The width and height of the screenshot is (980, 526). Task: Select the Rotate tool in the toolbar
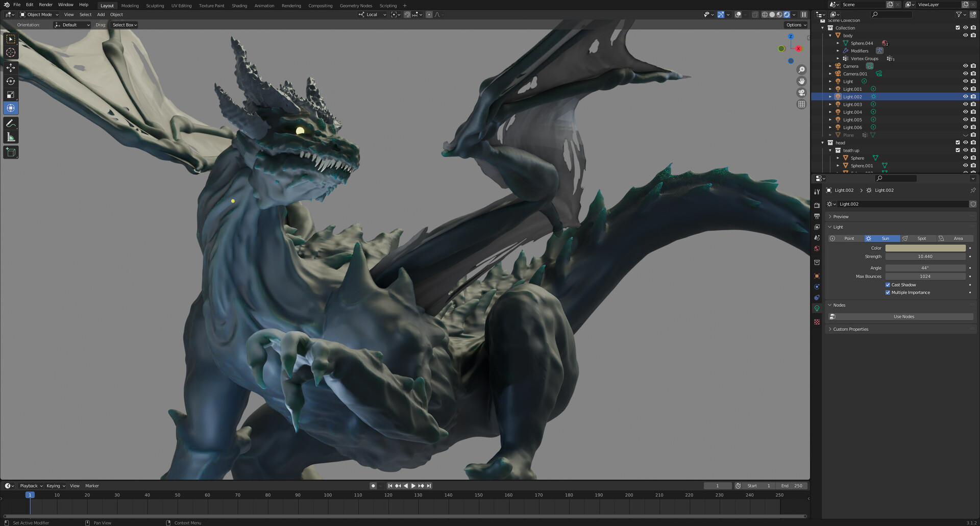tap(10, 81)
